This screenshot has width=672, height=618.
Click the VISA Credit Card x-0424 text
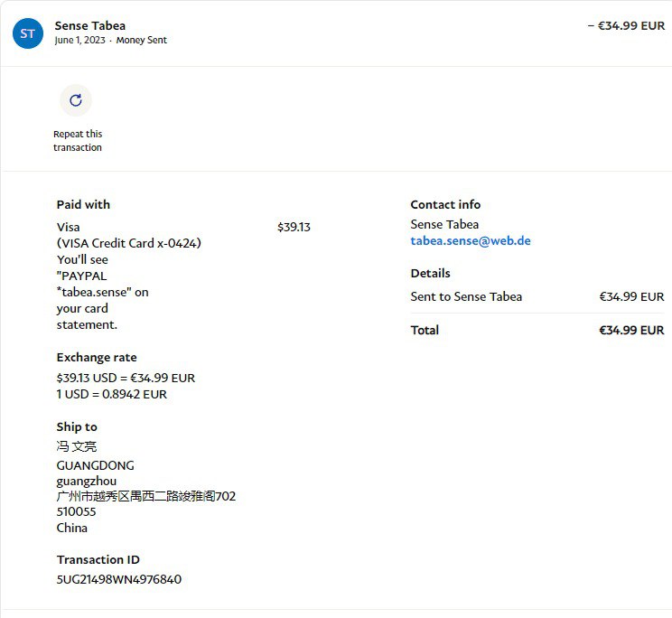pyautogui.click(x=128, y=243)
